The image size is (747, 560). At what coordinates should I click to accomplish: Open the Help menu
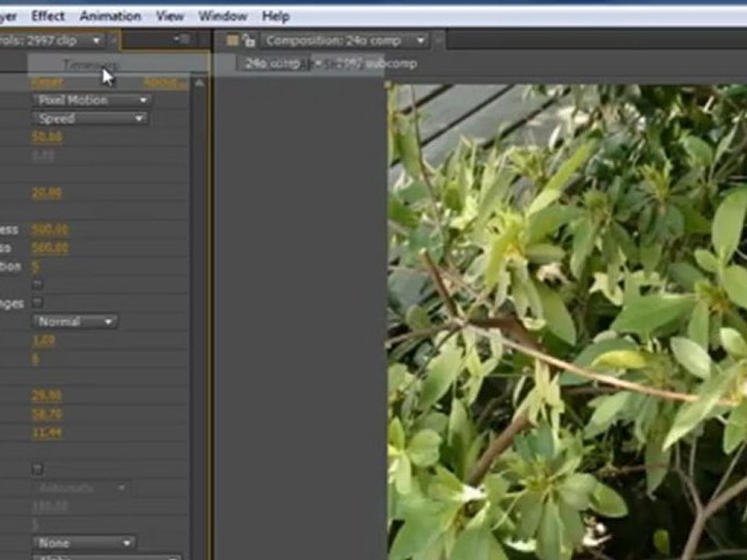[x=275, y=16]
